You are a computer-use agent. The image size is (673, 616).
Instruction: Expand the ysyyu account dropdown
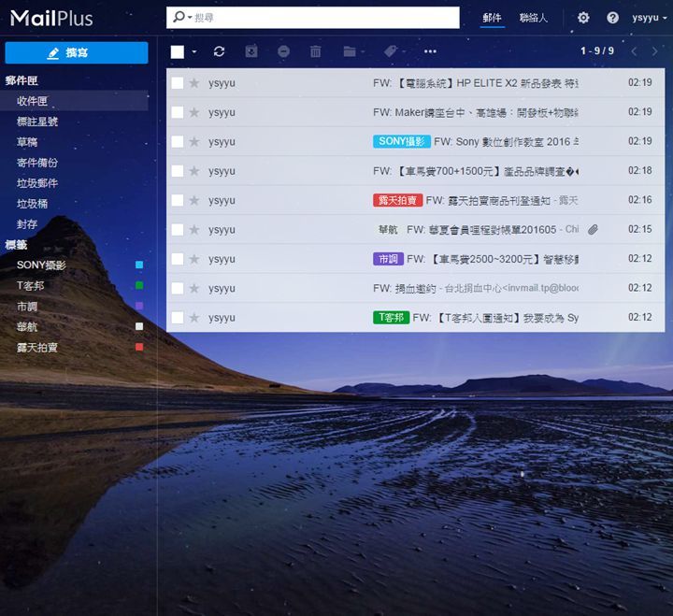(649, 18)
